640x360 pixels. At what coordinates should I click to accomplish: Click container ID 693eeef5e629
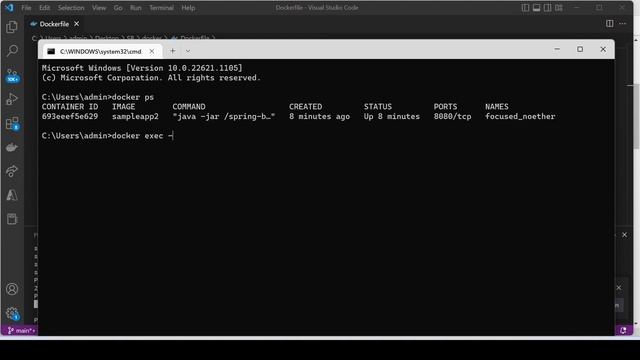click(70, 116)
